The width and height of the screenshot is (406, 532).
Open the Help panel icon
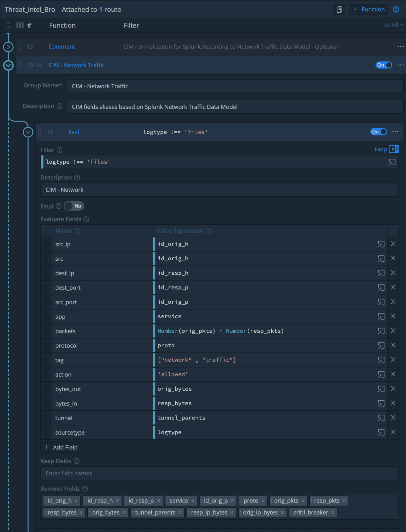coord(393,149)
